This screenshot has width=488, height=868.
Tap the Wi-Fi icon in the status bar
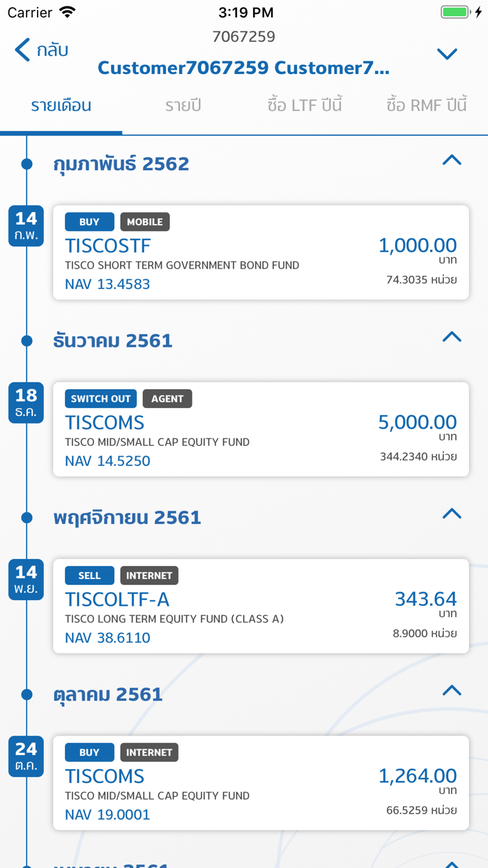pos(66,12)
